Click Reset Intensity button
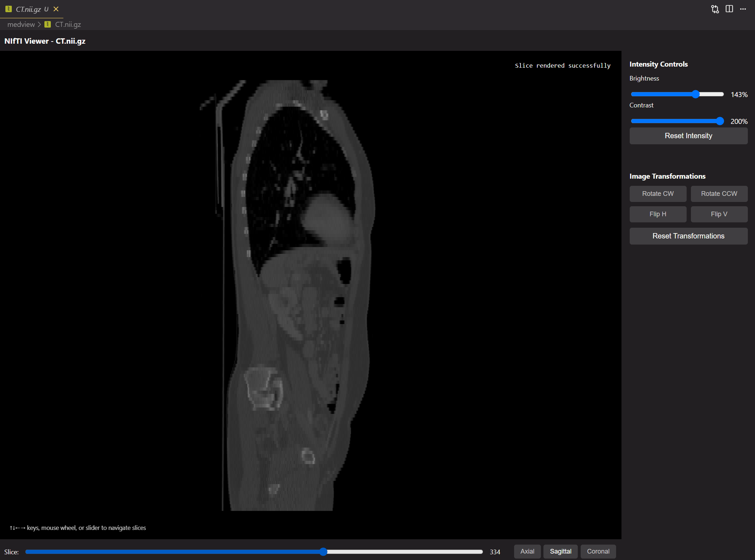 click(x=688, y=136)
